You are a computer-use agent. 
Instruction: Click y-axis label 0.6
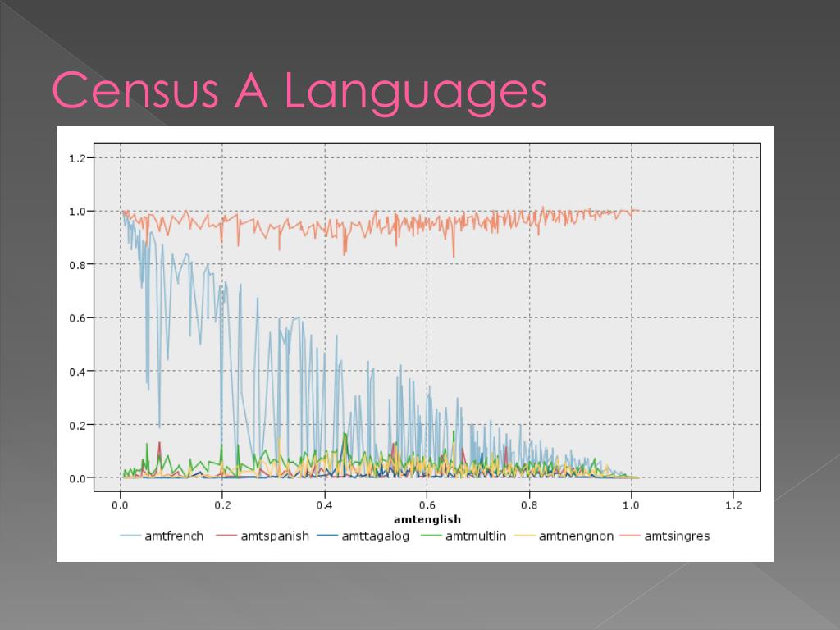point(77,318)
